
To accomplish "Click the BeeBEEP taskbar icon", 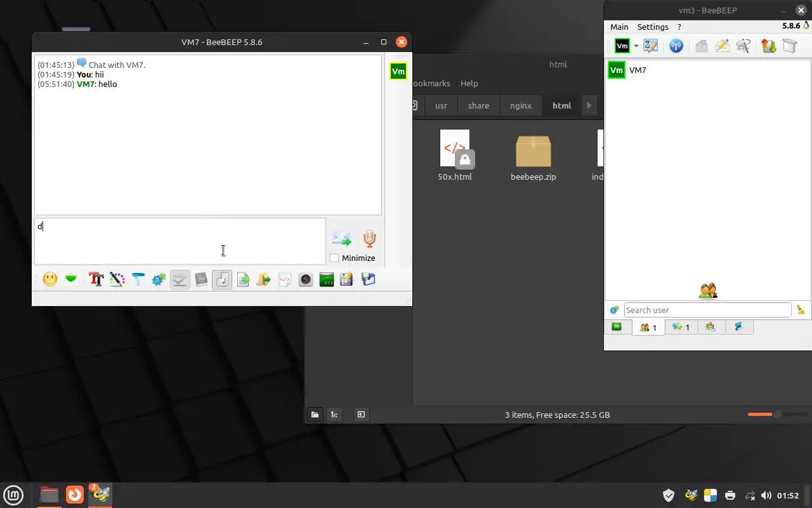I will (x=100, y=494).
